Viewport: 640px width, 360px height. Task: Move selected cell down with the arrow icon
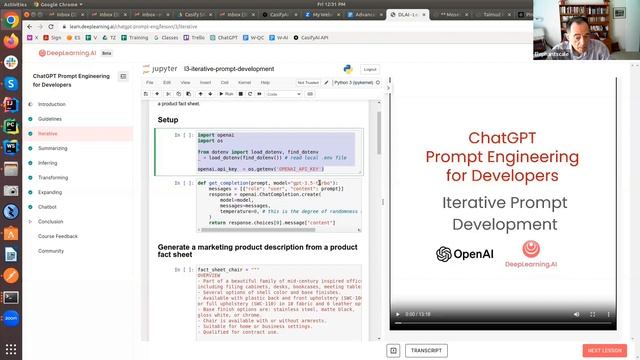point(210,94)
